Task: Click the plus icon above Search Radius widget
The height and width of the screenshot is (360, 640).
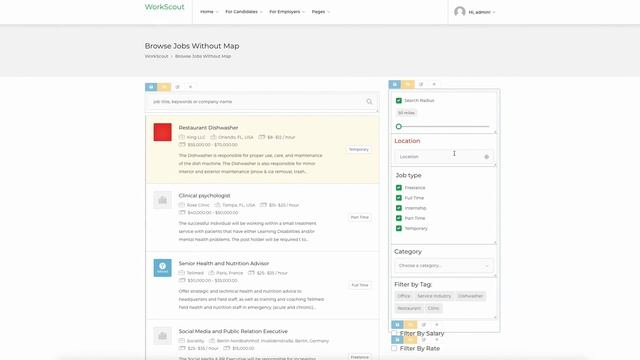Action: 434,84
